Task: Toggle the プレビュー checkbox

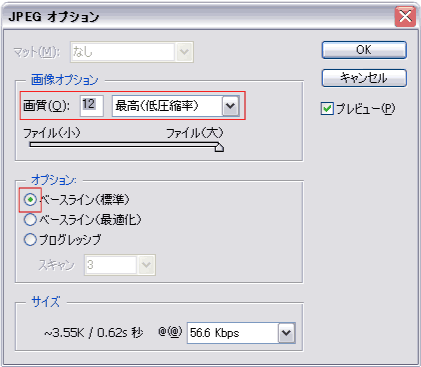Action: pyautogui.click(x=327, y=109)
